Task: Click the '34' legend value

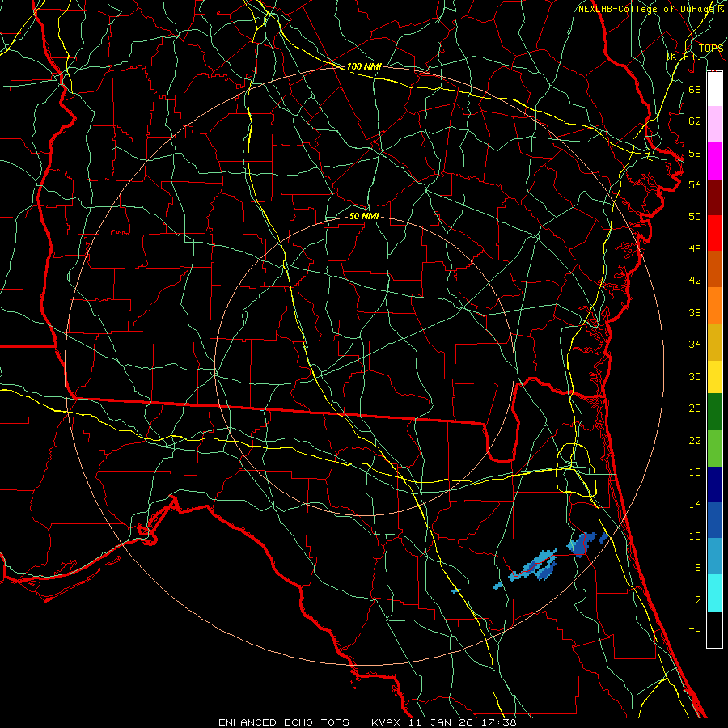Action: point(695,345)
